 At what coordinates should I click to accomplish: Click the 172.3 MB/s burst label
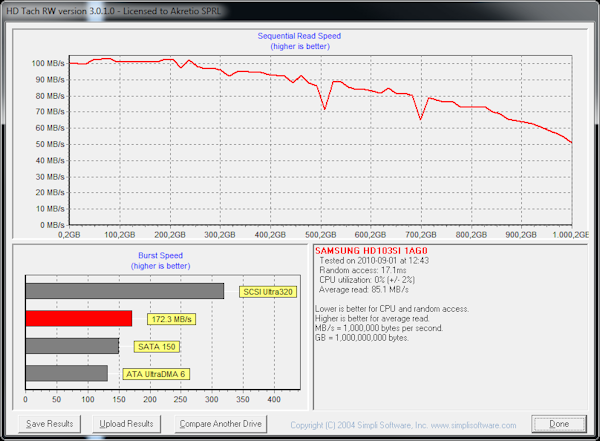169,319
